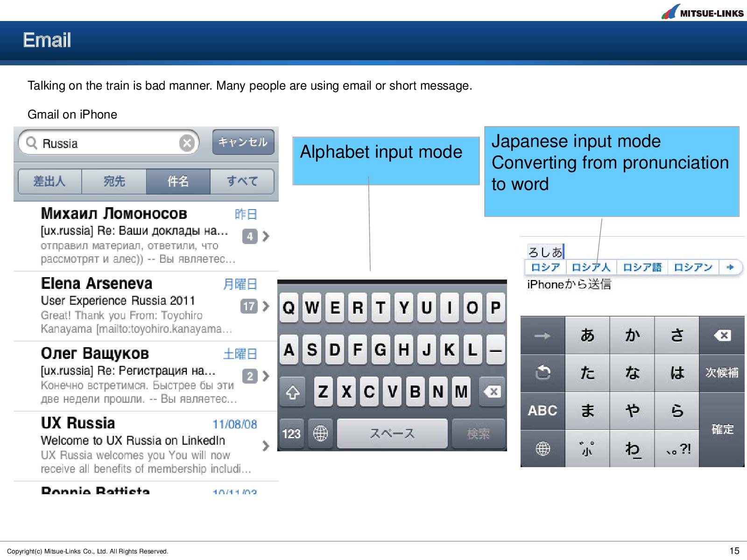
Task: Tap the Q key
Action: point(289,308)
